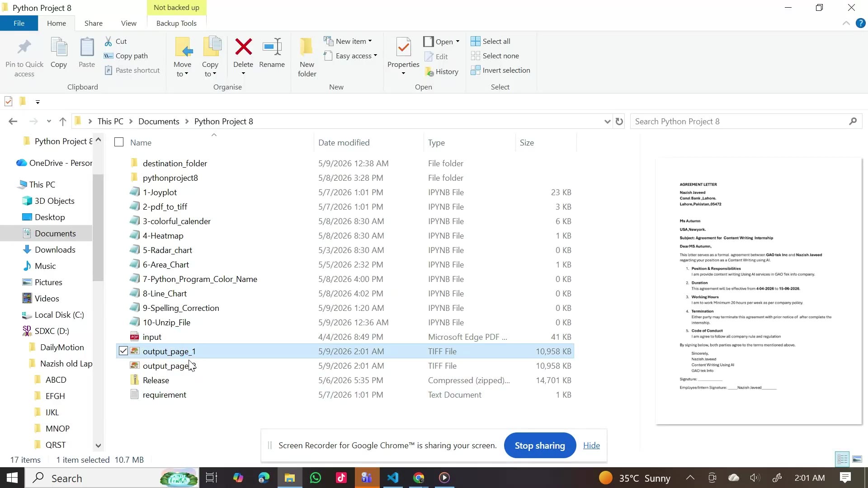868x488 pixels.
Task: Collapse the ribbon with the chevron
Action: coord(846,23)
